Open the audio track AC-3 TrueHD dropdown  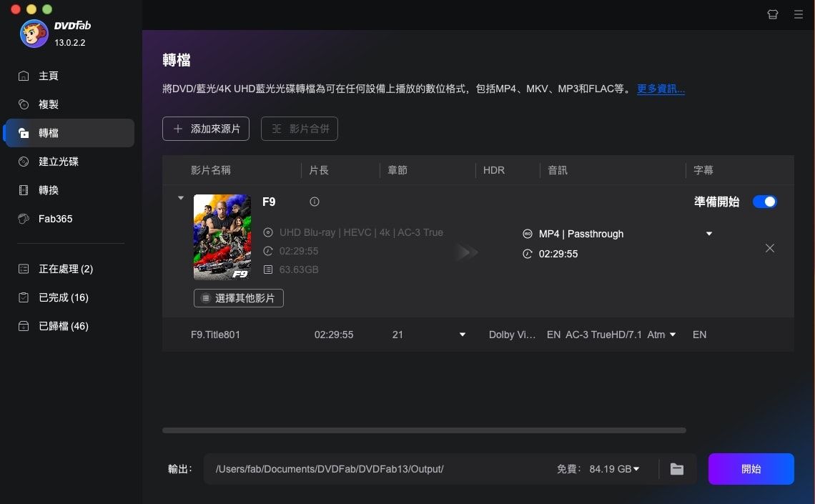click(x=673, y=335)
